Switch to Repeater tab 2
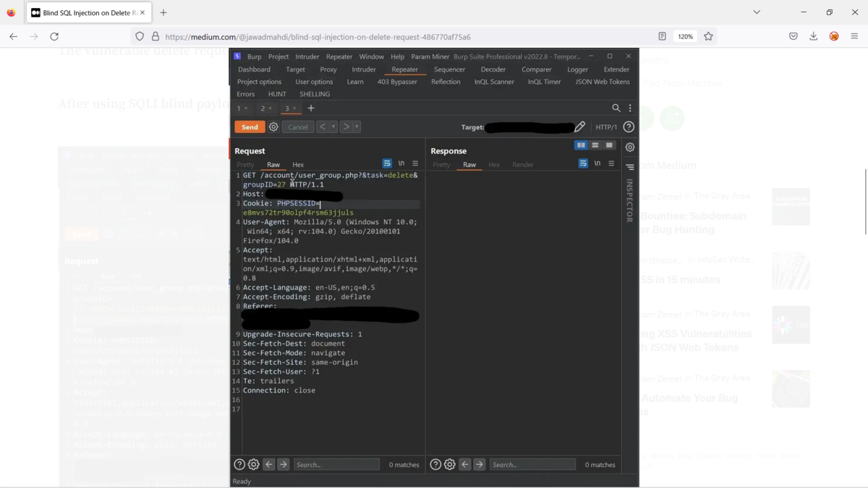 click(x=263, y=108)
